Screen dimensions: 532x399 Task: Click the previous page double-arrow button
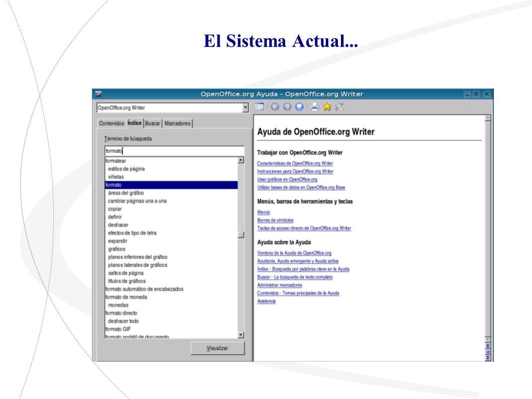tap(488, 346)
